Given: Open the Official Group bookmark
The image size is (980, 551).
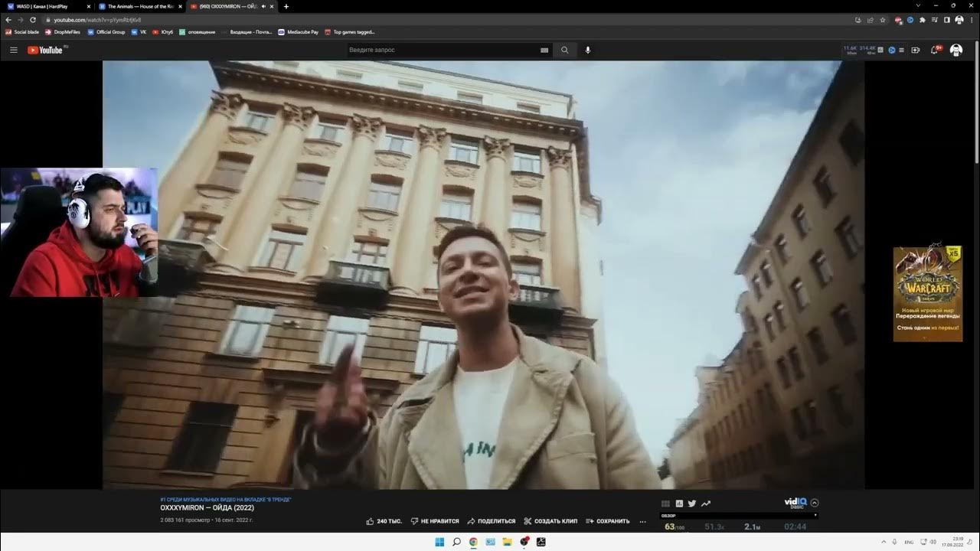Looking at the screenshot, I should [106, 32].
